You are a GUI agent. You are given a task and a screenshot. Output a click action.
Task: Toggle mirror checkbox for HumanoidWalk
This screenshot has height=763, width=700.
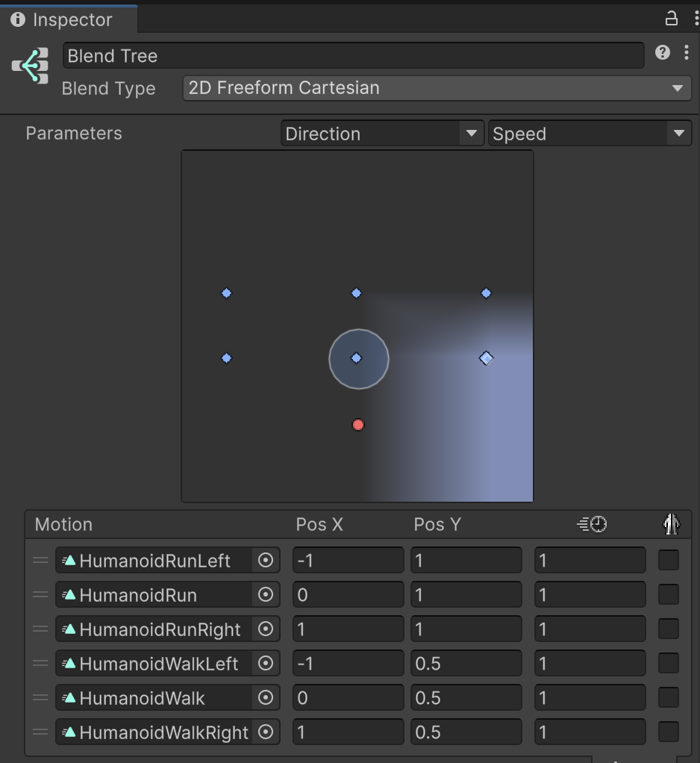(x=669, y=698)
